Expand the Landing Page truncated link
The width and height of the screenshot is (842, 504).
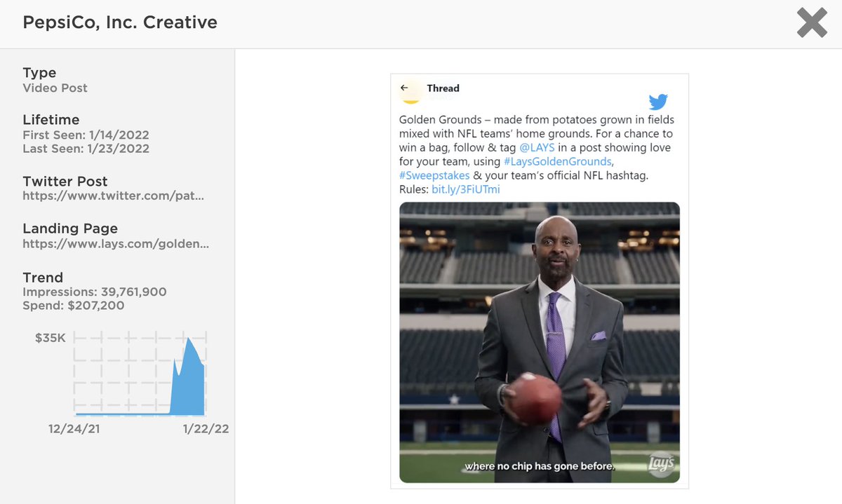click(114, 243)
